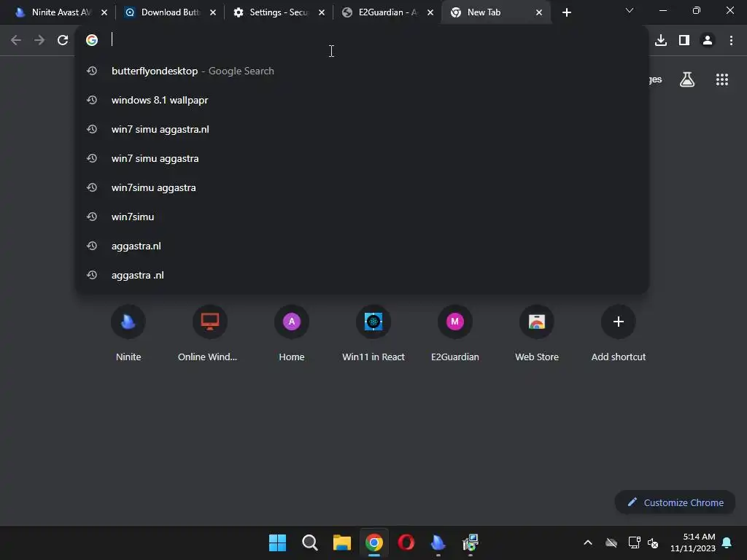Select suggestion win7 simu aggastra.nl

point(362,129)
